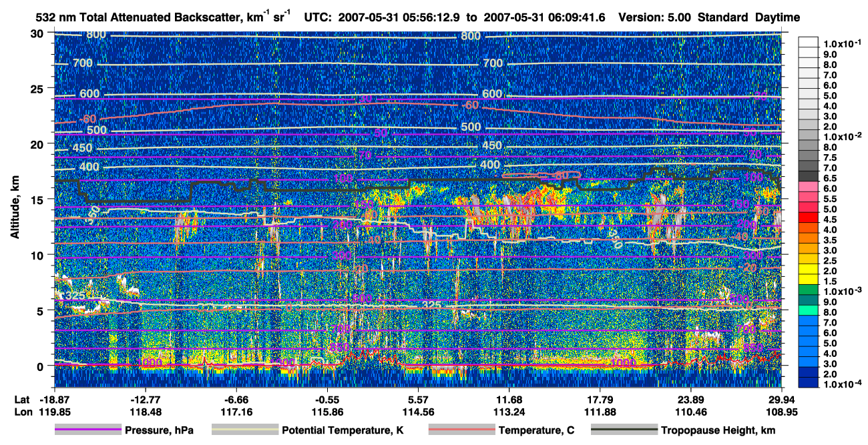868x445 pixels.
Task: Click the latitude value '-18.87'
Action: (x=54, y=399)
